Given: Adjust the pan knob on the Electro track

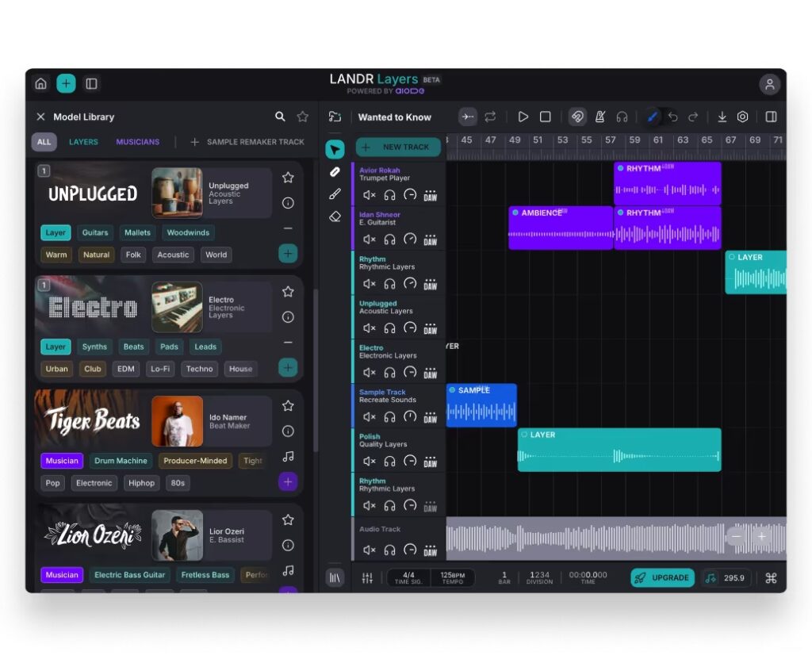Looking at the screenshot, I should pos(412,372).
